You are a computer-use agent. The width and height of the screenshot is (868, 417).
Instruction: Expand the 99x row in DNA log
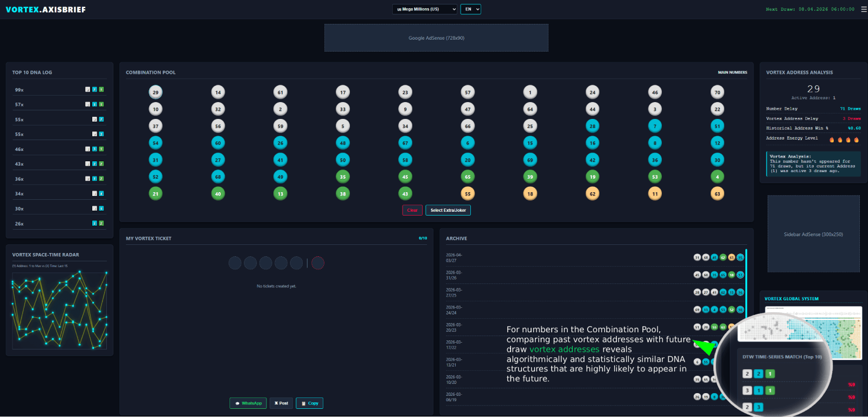59,90
